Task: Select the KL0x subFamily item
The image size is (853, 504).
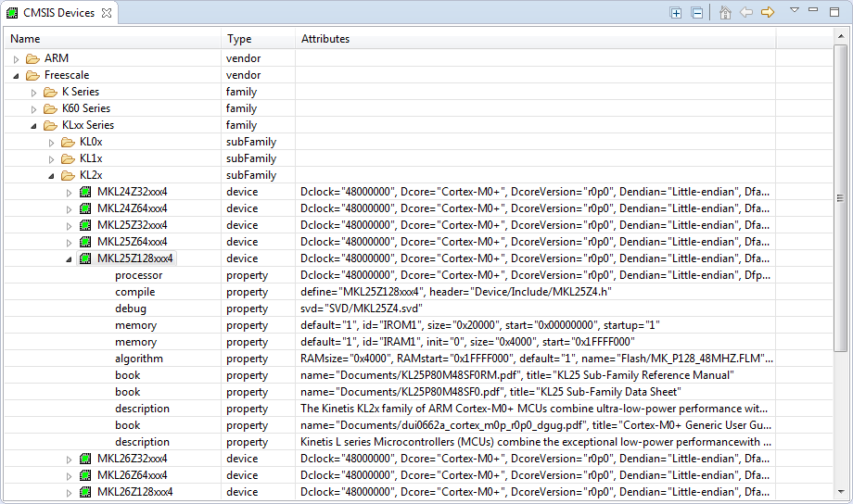Action: click(91, 142)
